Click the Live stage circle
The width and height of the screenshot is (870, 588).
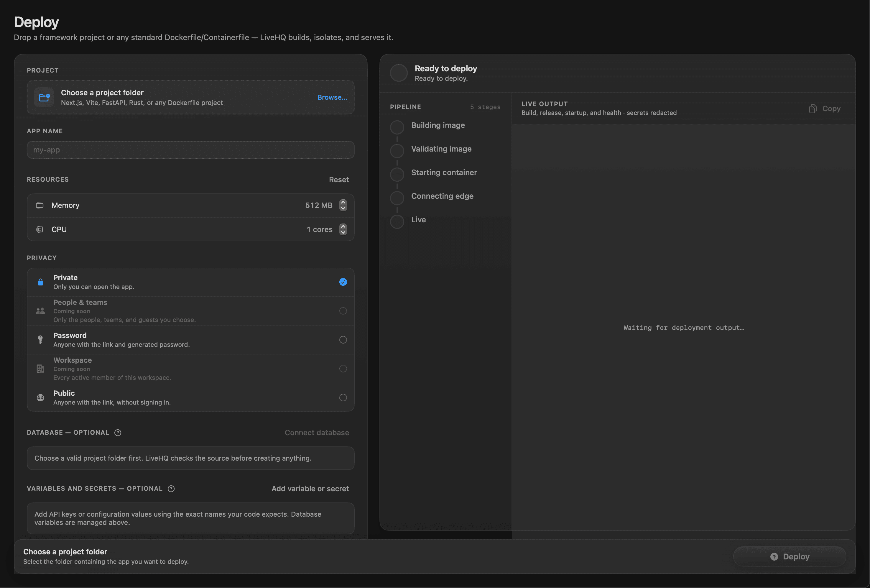tap(397, 222)
